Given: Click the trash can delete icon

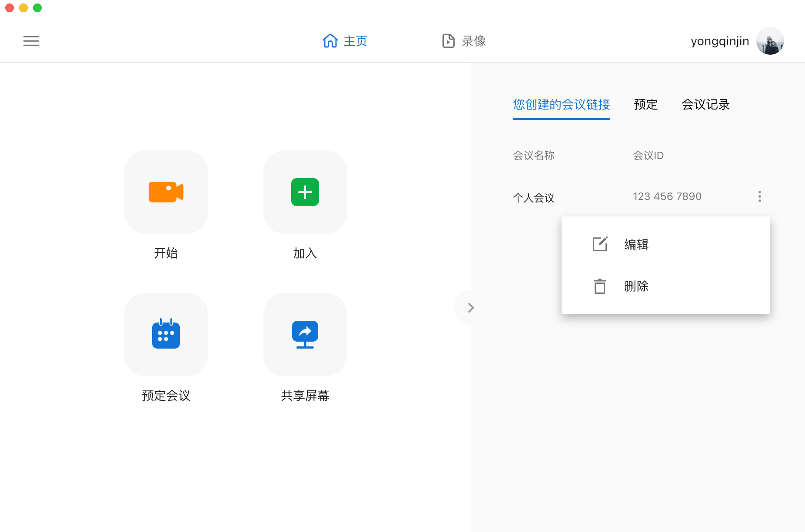Looking at the screenshot, I should [x=600, y=286].
